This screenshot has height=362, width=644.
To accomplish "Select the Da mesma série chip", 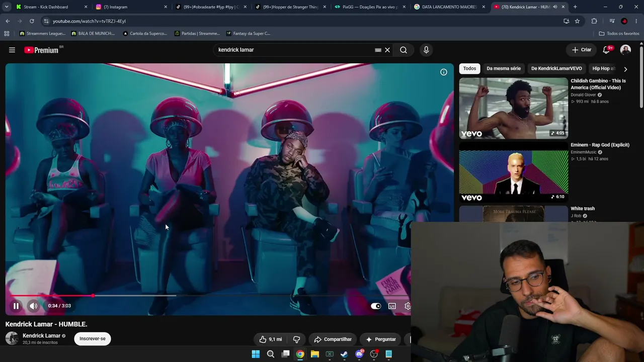I will [504, 68].
